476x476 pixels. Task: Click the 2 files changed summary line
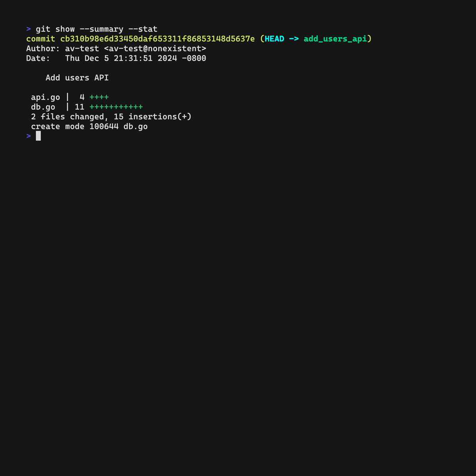pyautogui.click(x=111, y=117)
